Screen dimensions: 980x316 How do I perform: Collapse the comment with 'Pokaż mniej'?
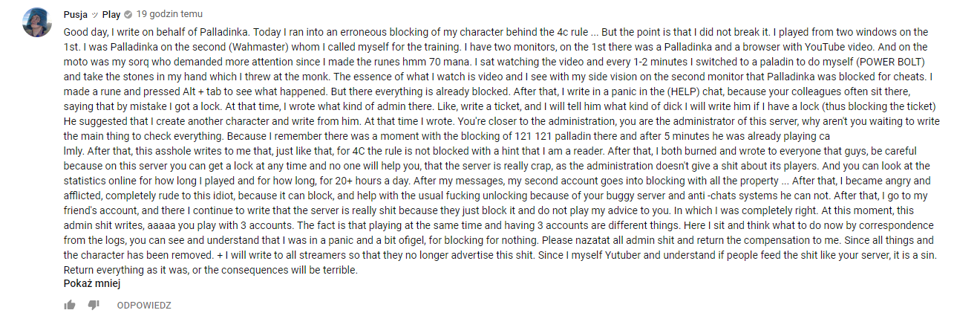(x=92, y=283)
